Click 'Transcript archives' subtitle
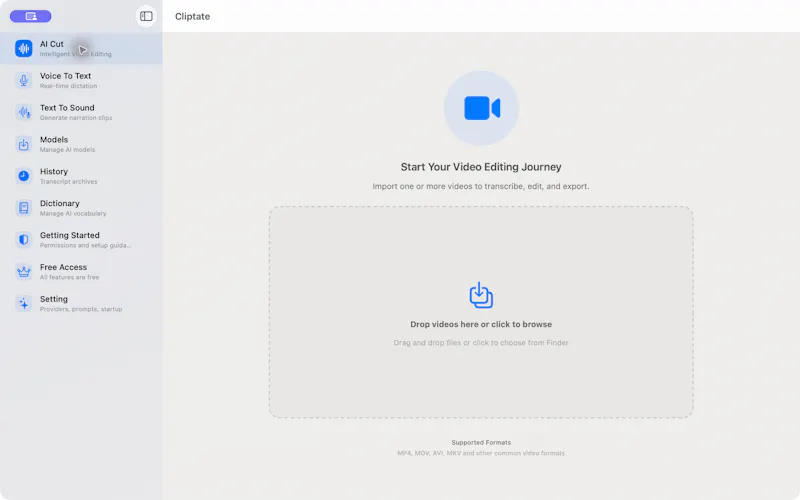800x500 pixels. (68, 182)
